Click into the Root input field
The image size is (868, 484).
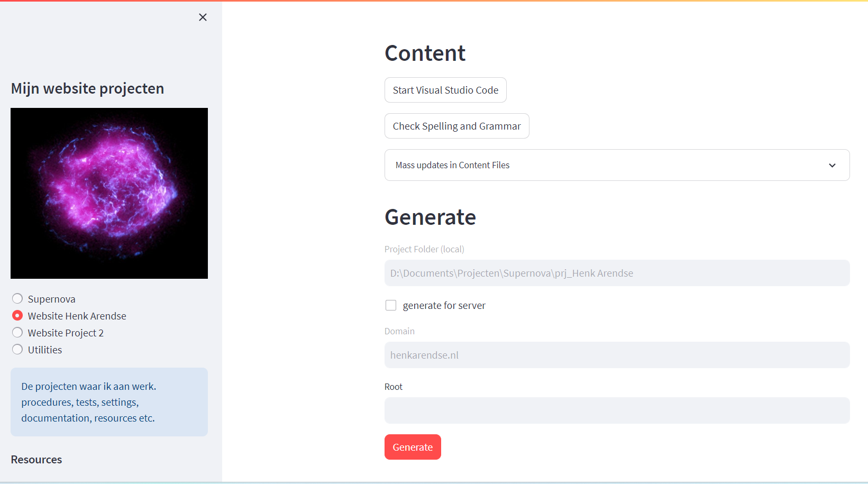617,410
